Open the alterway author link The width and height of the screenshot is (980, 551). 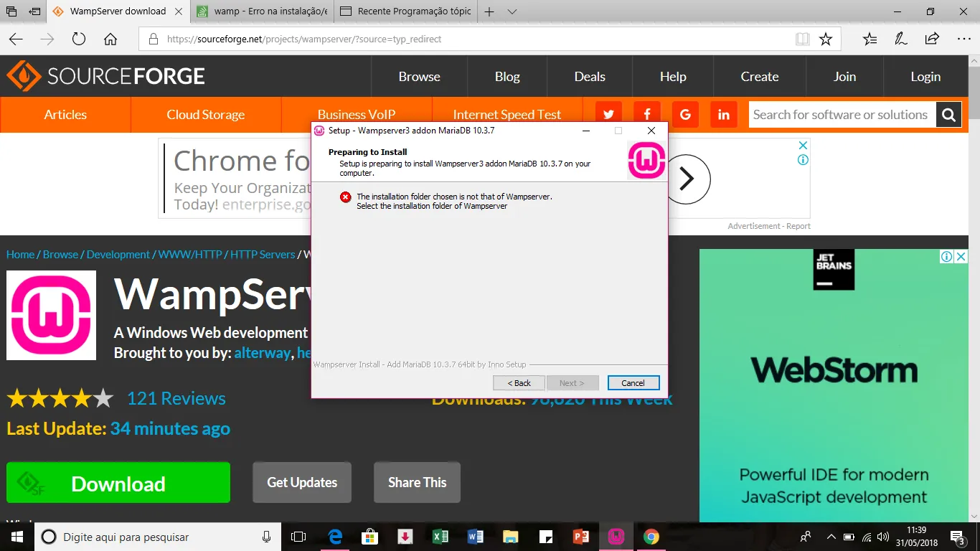click(263, 353)
